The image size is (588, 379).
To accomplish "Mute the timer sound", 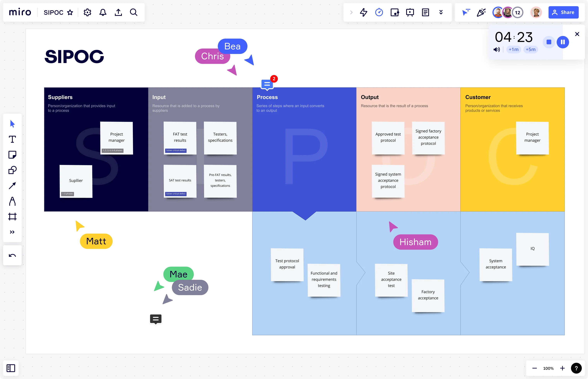I will (x=497, y=50).
